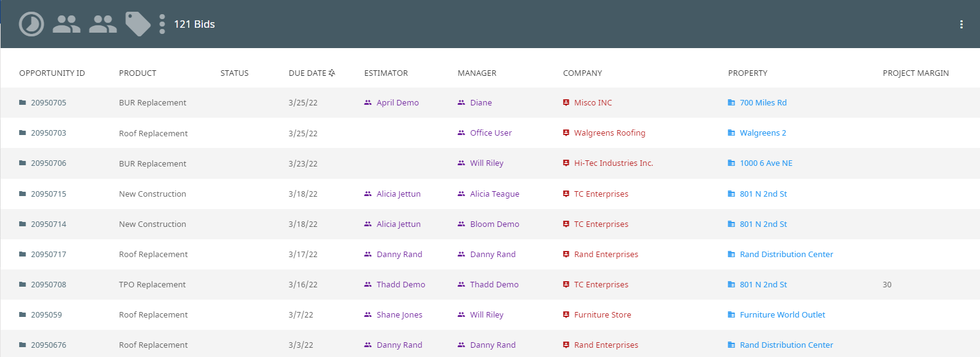Open Misco INC company link
The image size is (980, 357).
click(593, 102)
